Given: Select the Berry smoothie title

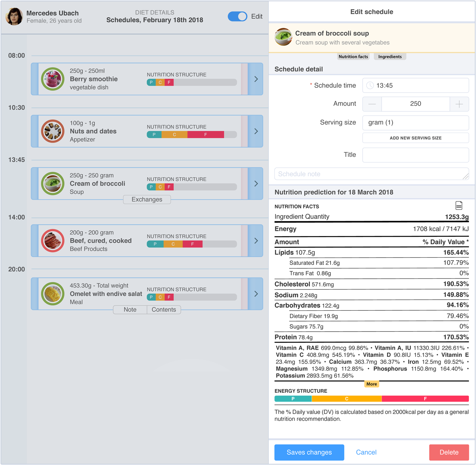Looking at the screenshot, I should [x=94, y=79].
